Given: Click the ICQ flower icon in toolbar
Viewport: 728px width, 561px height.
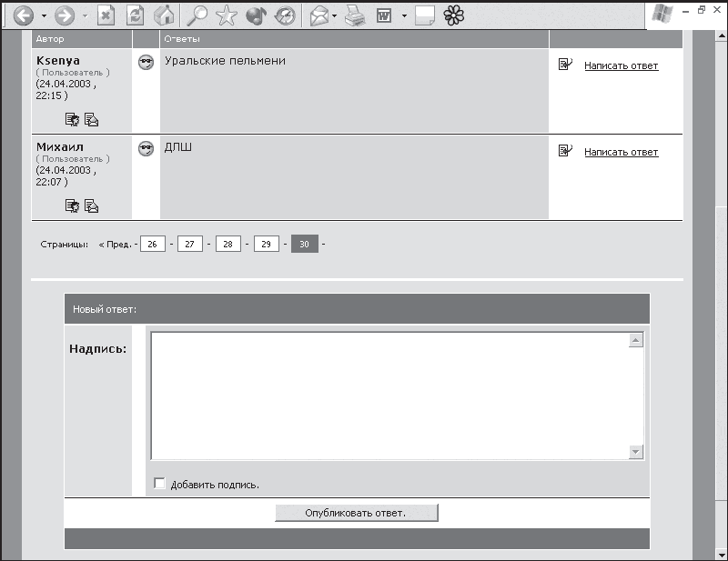Looking at the screenshot, I should (x=453, y=15).
